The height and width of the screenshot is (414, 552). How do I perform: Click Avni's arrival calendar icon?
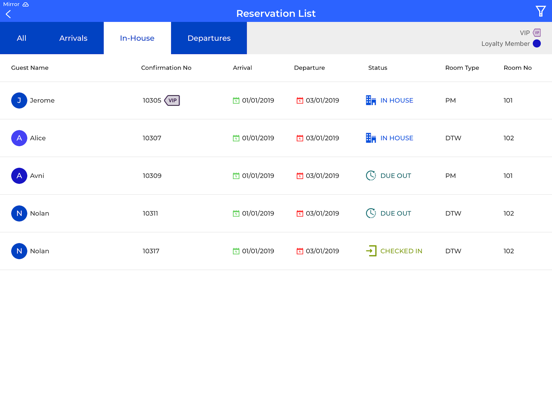point(236,176)
